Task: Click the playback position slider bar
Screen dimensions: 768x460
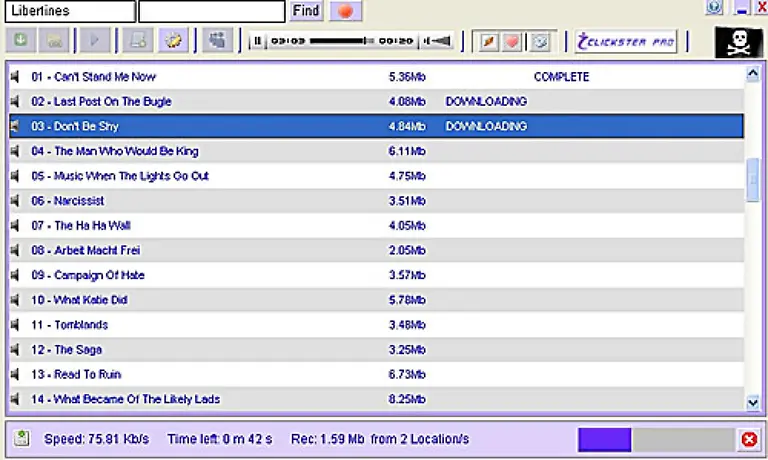Action: pos(341,41)
